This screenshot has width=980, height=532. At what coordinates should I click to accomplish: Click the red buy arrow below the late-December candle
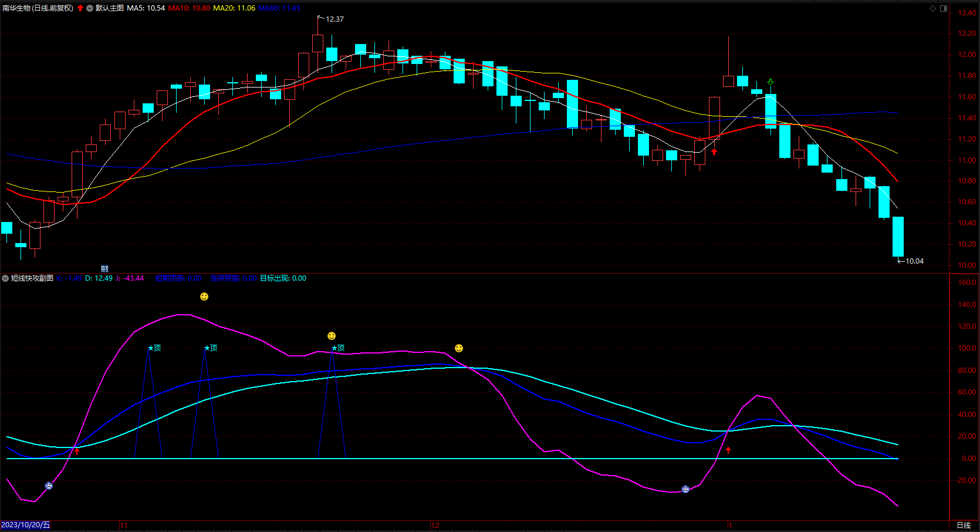click(x=714, y=152)
